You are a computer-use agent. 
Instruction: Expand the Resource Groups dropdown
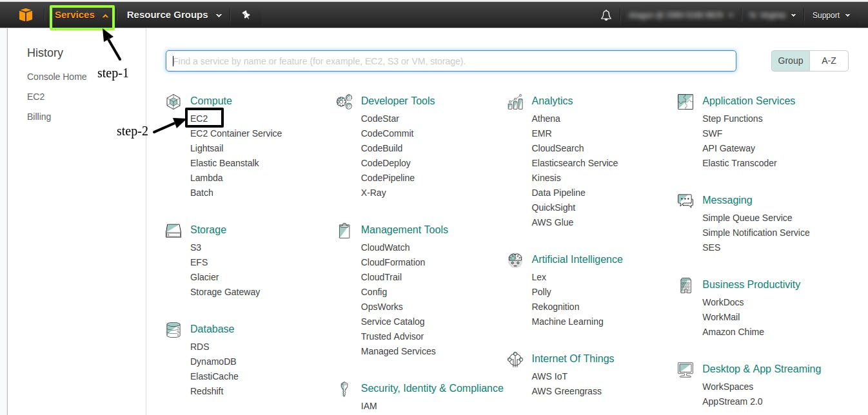(169, 14)
